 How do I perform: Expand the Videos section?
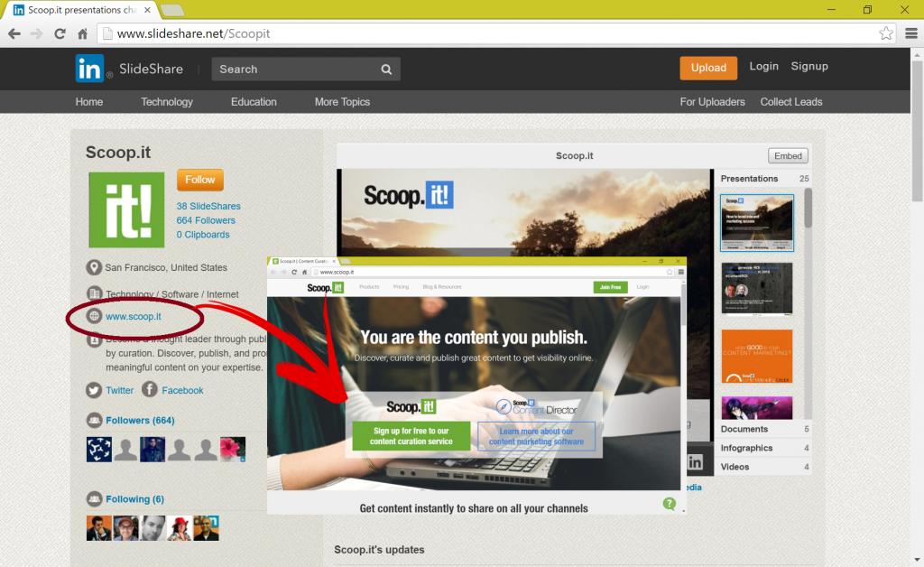(764, 467)
